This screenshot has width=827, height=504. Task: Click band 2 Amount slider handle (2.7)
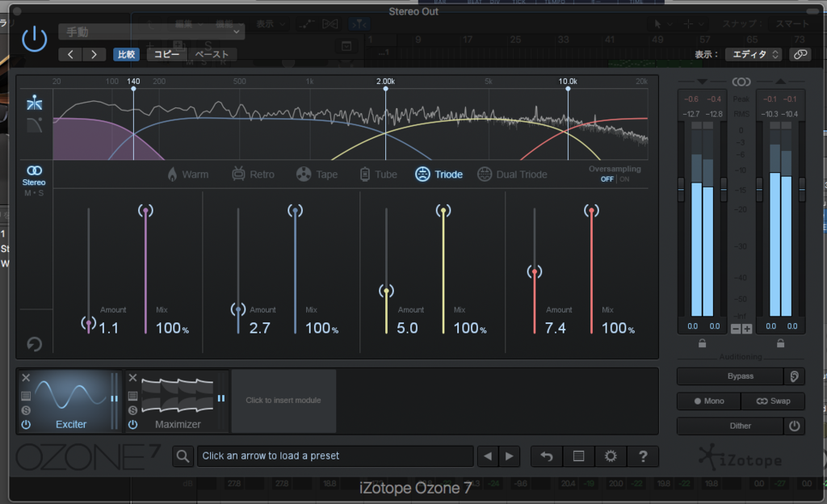tap(238, 309)
